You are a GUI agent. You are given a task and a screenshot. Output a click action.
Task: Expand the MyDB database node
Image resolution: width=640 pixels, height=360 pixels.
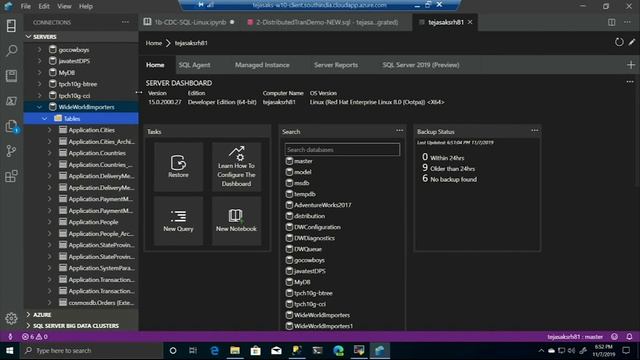point(40,73)
